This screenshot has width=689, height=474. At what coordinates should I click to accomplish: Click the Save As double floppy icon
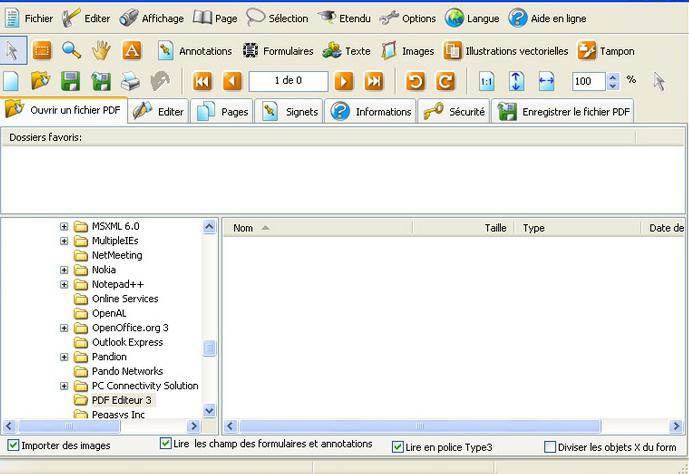point(101,81)
